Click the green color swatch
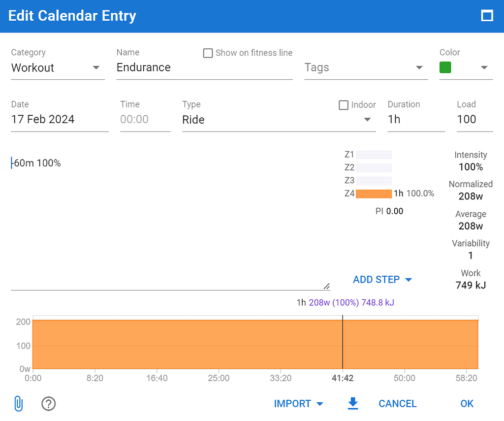Viewport: 504px width, 421px height. tap(445, 67)
